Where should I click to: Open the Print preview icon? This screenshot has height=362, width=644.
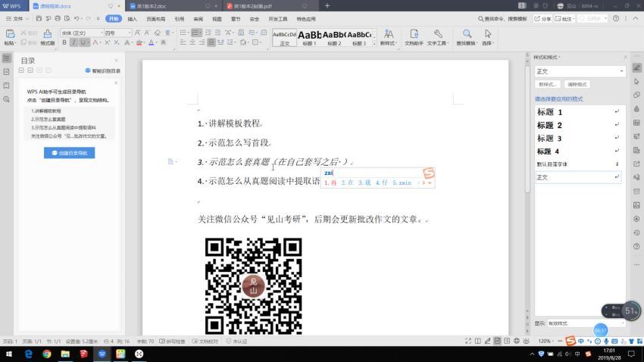click(x=67, y=18)
